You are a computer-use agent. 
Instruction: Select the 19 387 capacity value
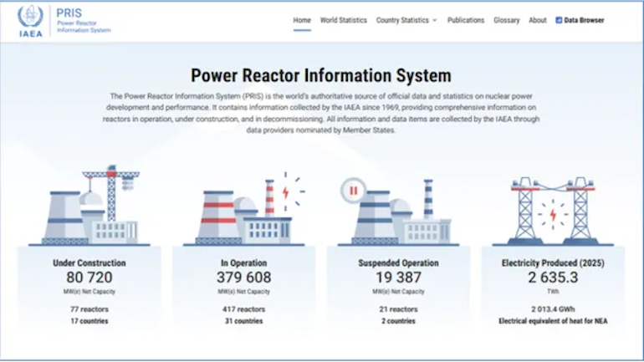[x=398, y=278]
